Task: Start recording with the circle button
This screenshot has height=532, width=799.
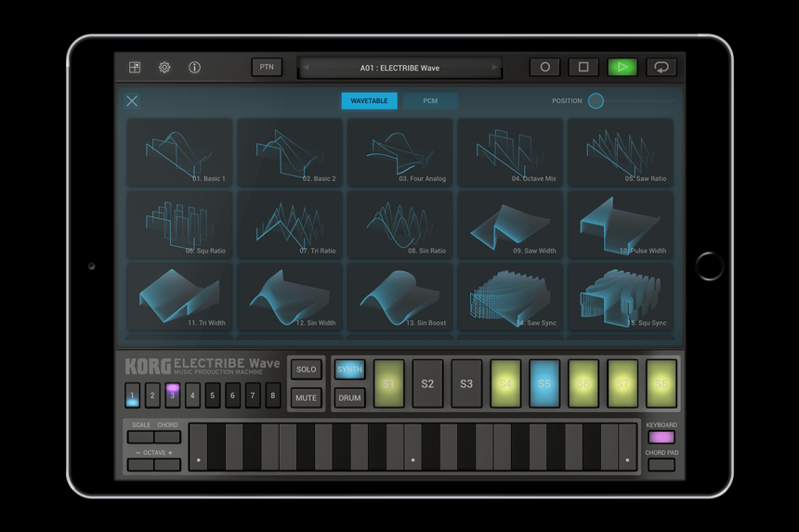Action: pos(544,67)
